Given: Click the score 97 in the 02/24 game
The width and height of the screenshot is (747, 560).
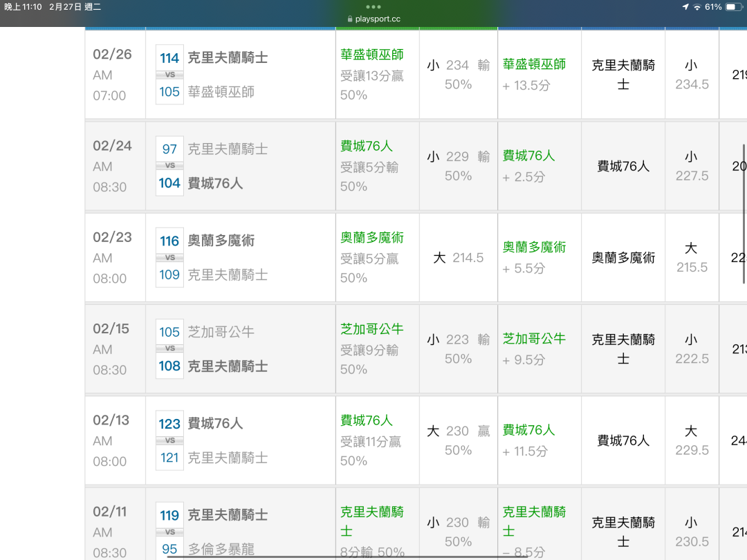Looking at the screenshot, I should [x=169, y=149].
